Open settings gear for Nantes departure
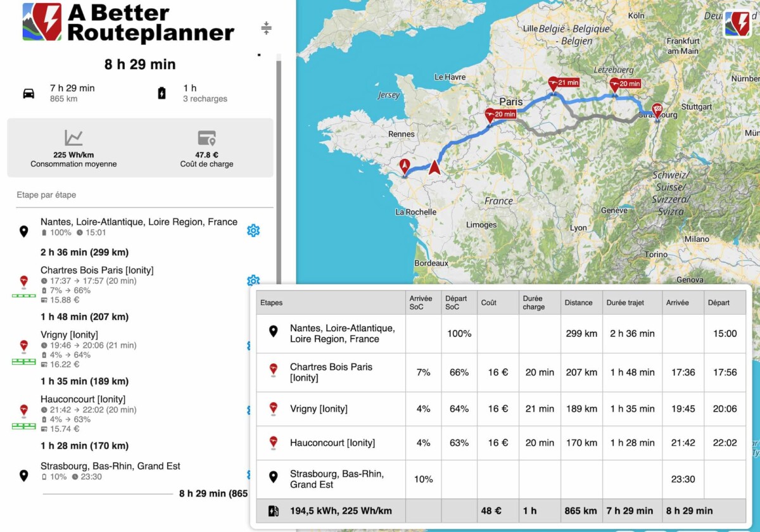 [x=253, y=231]
